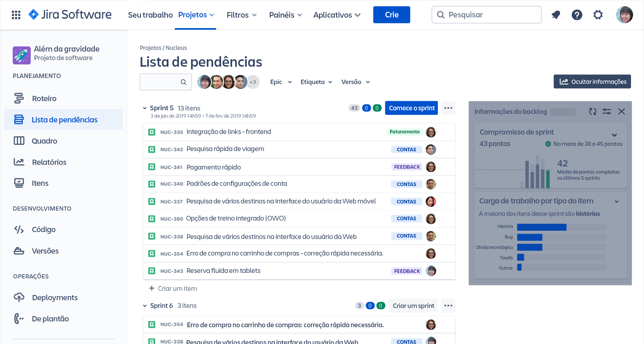Open the Quadro view from the sidebar
Screen dimensions: 644x344
click(45, 141)
